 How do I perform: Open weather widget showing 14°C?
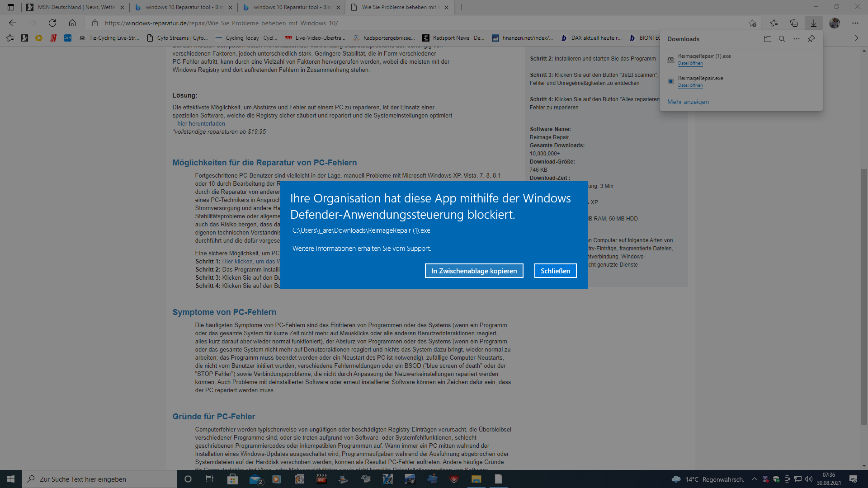708,479
